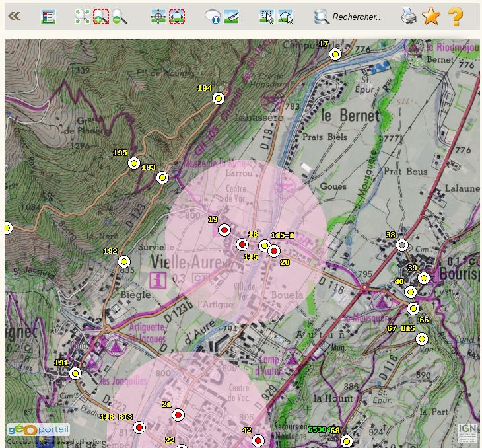Activate the information bubble tool

click(213, 17)
